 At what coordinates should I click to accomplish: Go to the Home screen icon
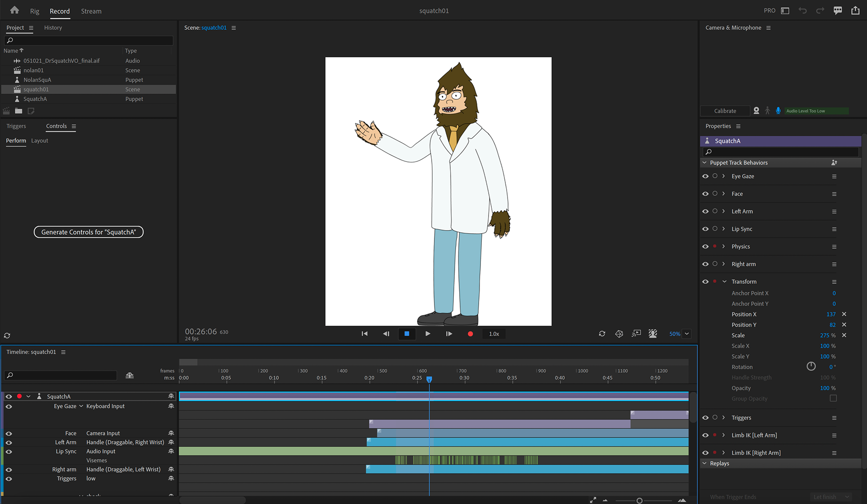coord(14,10)
